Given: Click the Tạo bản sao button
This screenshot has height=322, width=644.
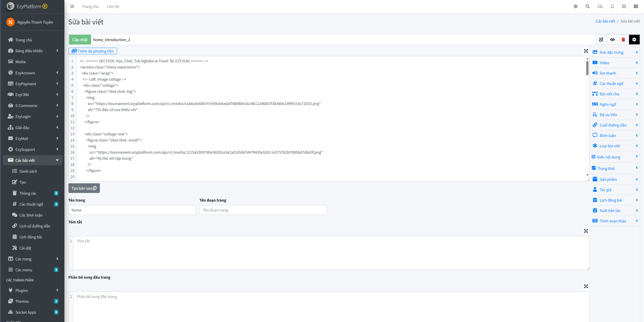Looking at the screenshot, I should 84,188.
